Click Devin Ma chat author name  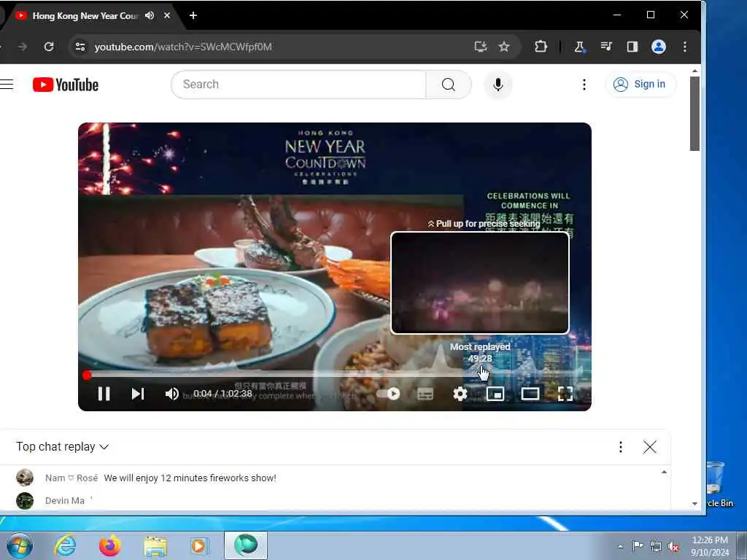(65, 500)
